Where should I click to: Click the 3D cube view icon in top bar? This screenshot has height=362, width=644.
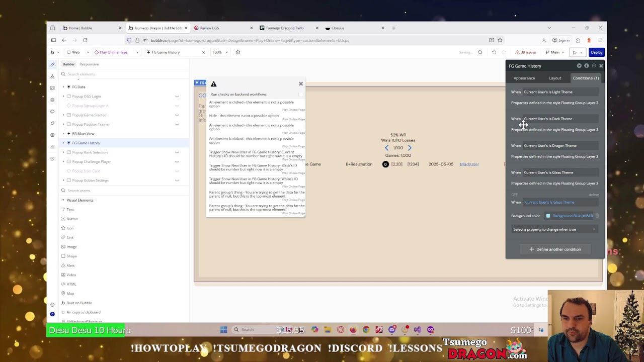coord(237,52)
